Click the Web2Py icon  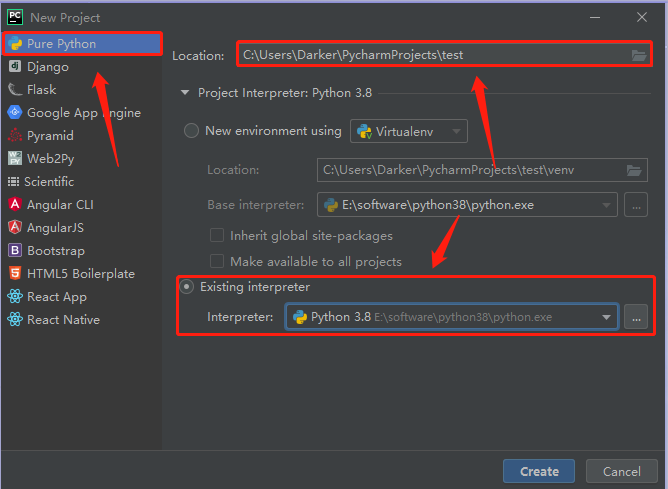point(15,158)
